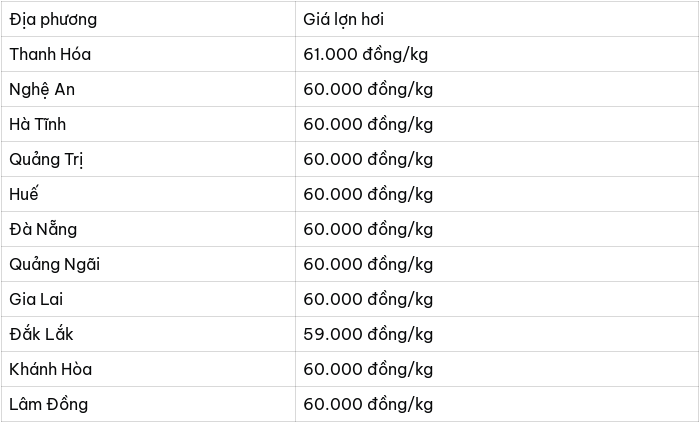700x423 pixels.
Task: Select the 'Địa phương' header cell
Action: click(x=148, y=19)
